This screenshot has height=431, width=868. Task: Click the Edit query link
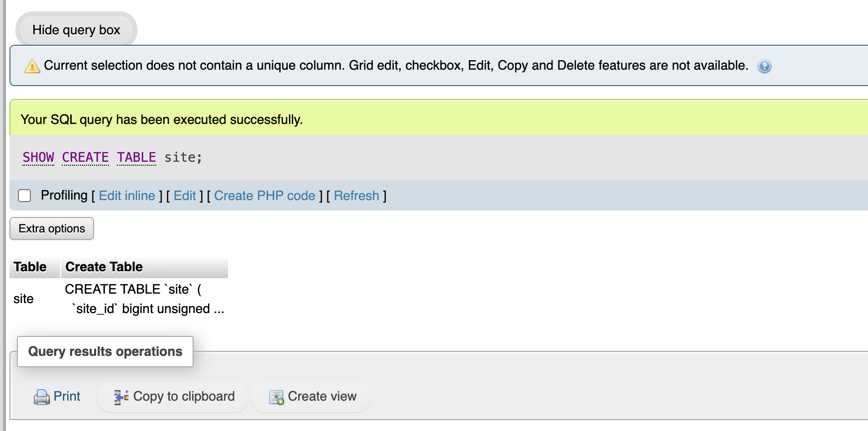coord(185,196)
